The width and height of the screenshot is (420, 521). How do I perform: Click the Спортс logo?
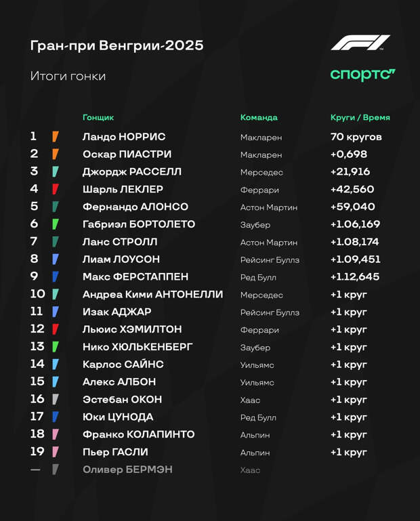[362, 75]
